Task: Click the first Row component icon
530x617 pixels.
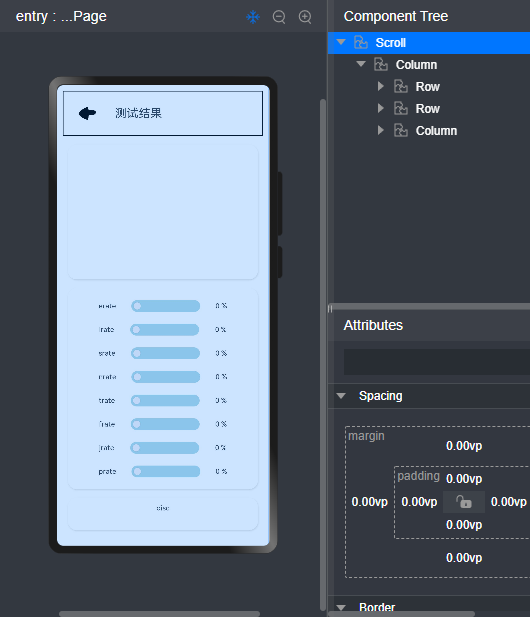Action: (x=401, y=87)
